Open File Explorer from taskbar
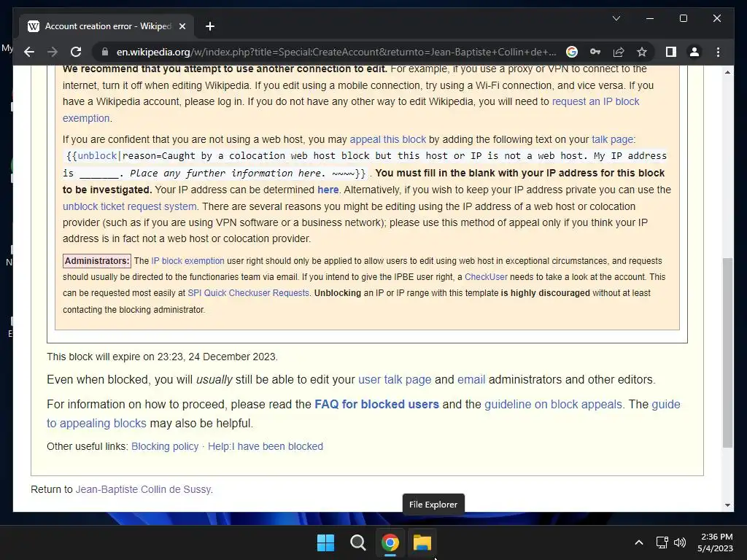This screenshot has width=747, height=560. (x=422, y=542)
